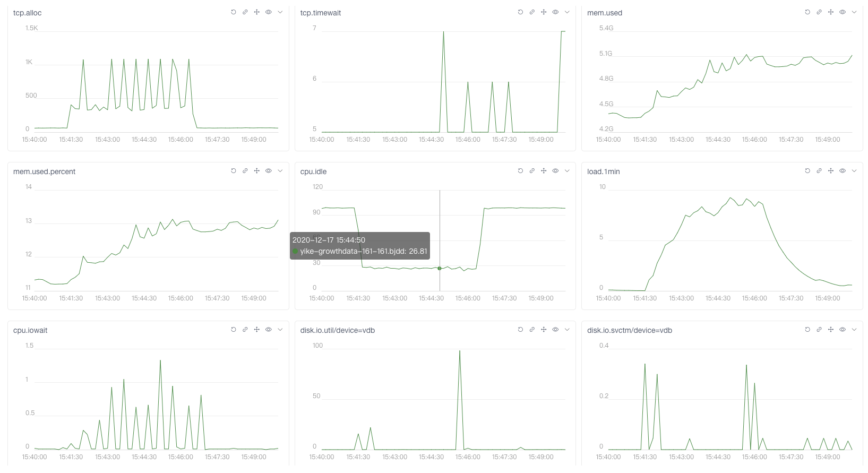Screen dimensions: 868x473
Task: Click the tallest spike in disk.io.util chart
Action: click(460, 351)
